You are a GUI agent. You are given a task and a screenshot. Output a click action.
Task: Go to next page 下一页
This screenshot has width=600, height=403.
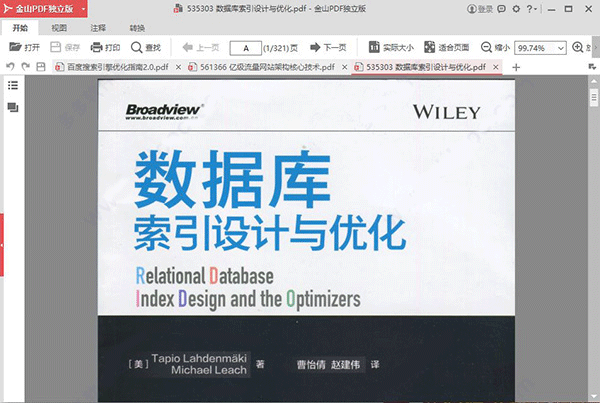click(328, 47)
